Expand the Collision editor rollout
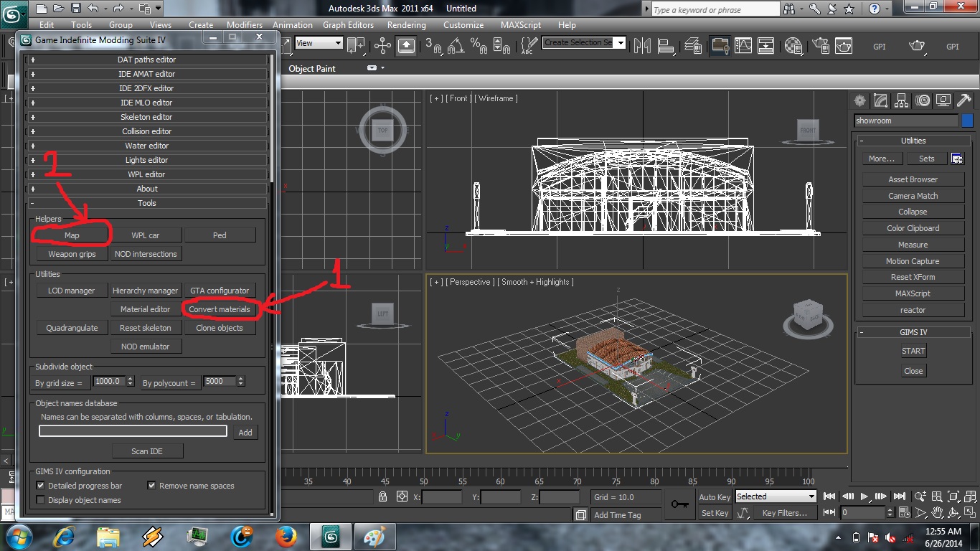This screenshot has width=980, height=551. (x=147, y=131)
